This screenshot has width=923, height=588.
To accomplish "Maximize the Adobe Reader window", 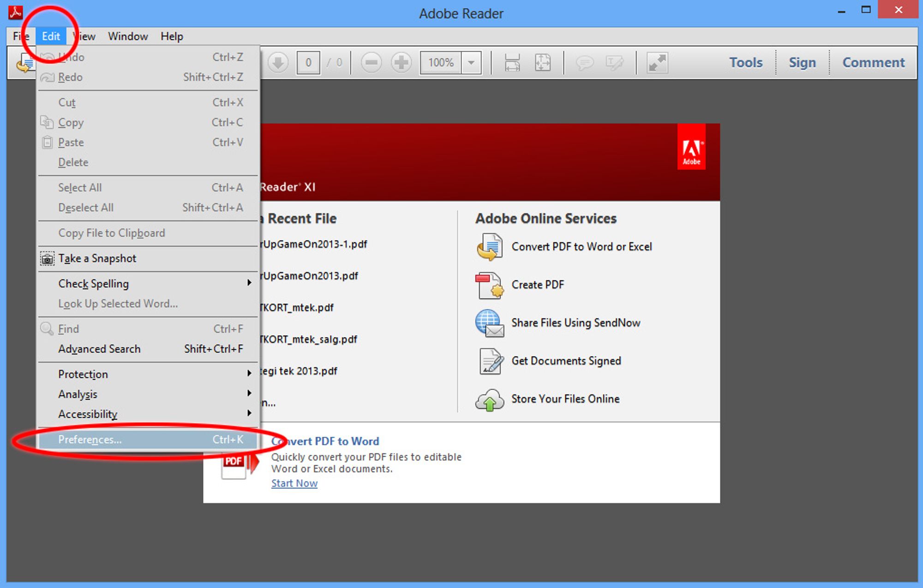I will tap(866, 10).
